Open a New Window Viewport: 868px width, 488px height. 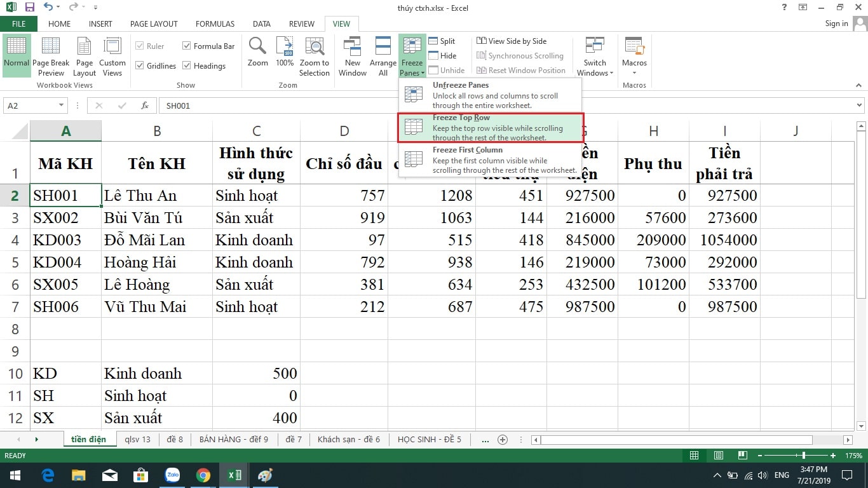(353, 56)
